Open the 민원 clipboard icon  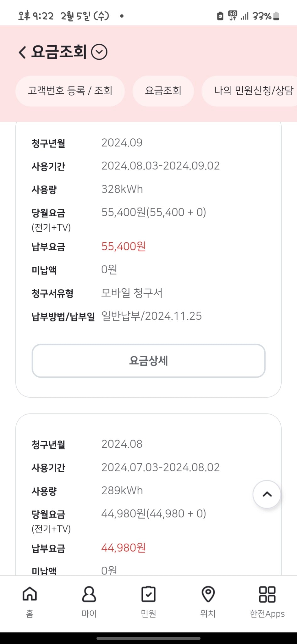(148, 594)
